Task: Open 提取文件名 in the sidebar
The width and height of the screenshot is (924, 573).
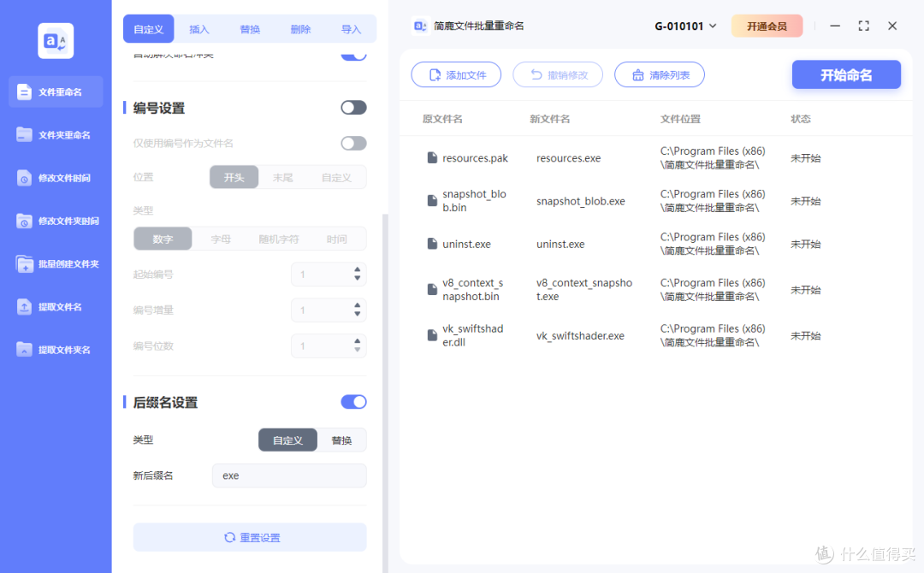Action: 56,307
